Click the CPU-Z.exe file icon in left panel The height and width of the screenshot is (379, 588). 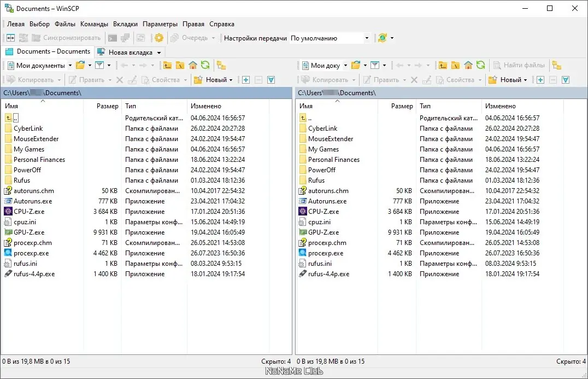tap(8, 211)
